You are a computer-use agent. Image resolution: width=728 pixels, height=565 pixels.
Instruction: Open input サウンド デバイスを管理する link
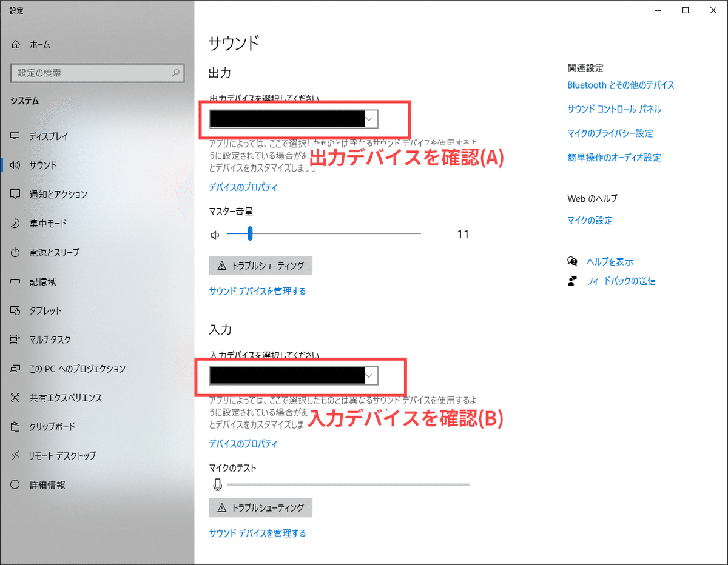[257, 533]
